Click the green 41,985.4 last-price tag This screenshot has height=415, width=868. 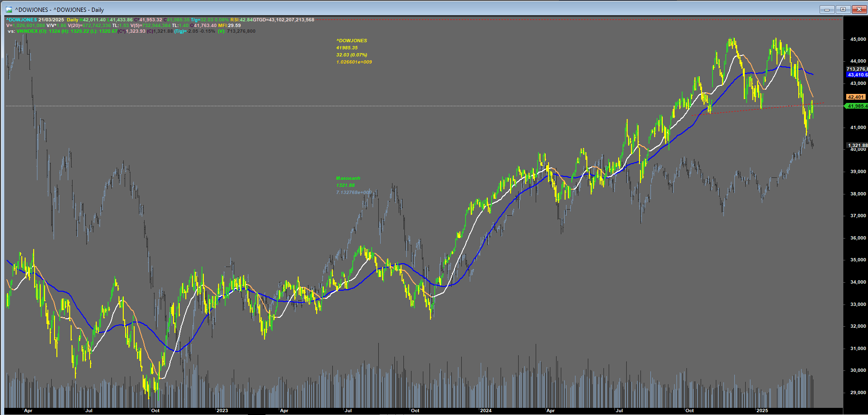click(x=856, y=106)
